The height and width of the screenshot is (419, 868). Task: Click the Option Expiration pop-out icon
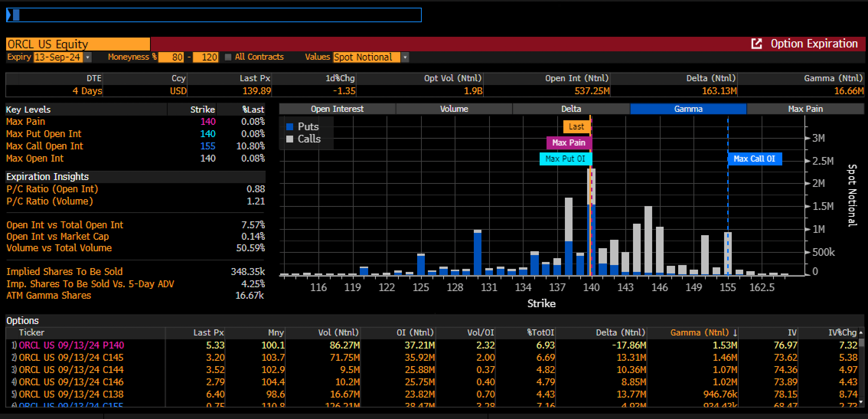tap(757, 44)
